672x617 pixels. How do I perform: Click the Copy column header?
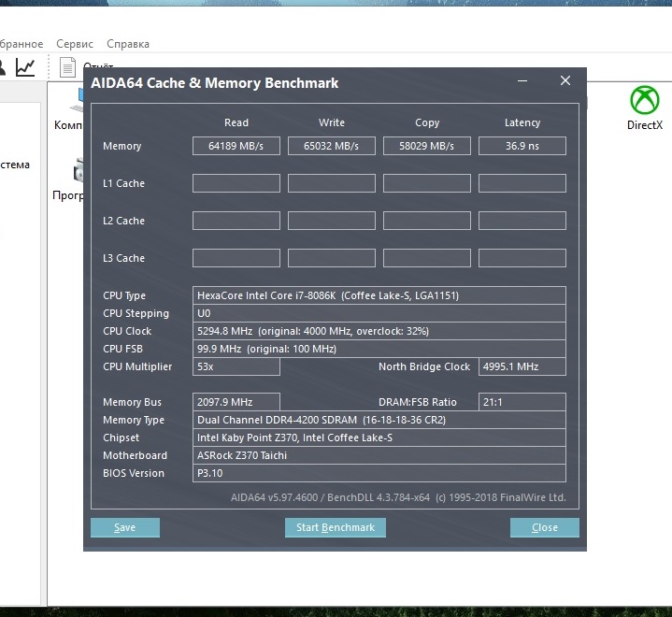click(427, 122)
